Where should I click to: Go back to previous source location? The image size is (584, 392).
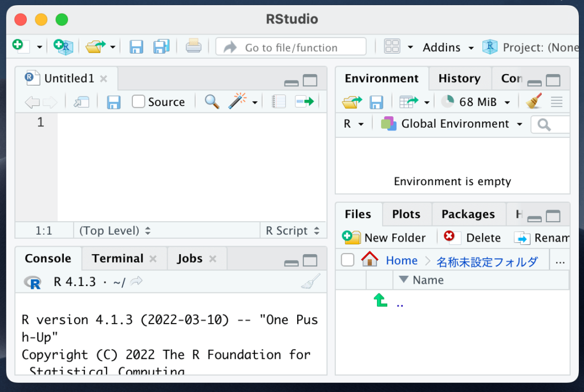[x=32, y=102]
